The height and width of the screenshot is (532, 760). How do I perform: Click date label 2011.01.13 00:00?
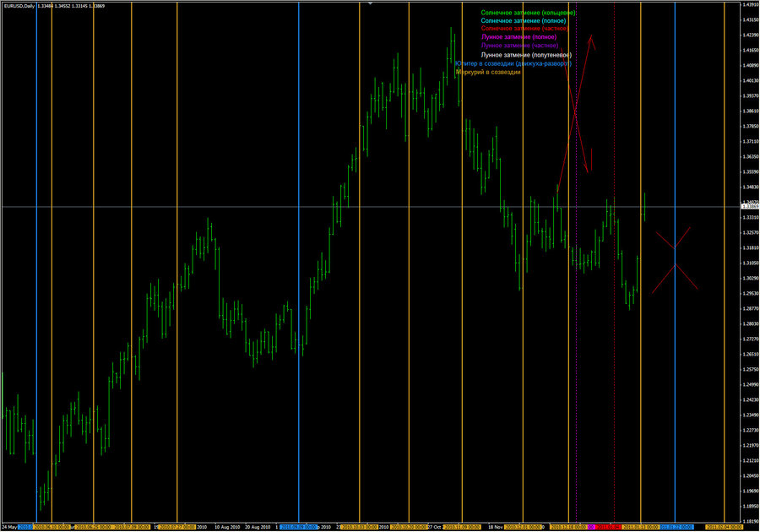point(640,527)
